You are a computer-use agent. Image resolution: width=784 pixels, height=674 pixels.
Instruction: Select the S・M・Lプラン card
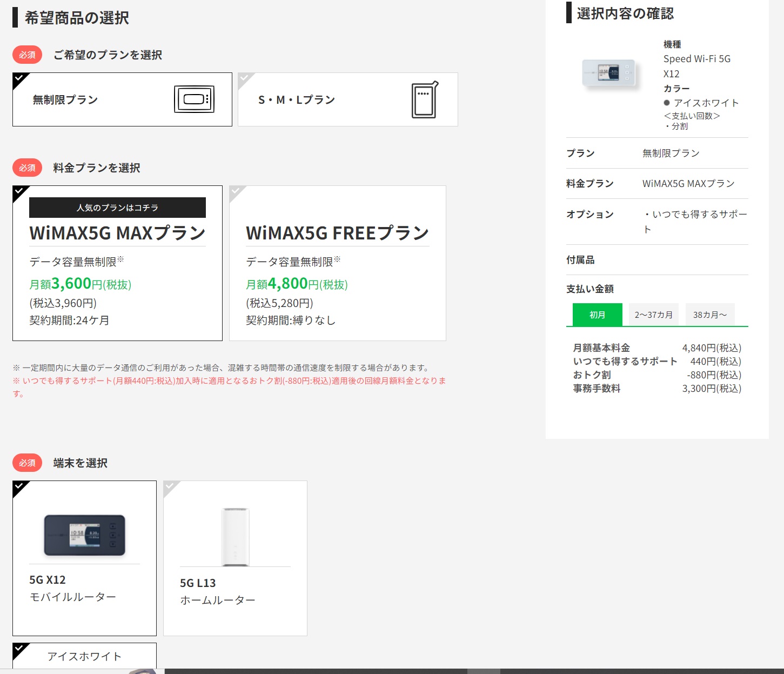pyautogui.click(x=348, y=99)
